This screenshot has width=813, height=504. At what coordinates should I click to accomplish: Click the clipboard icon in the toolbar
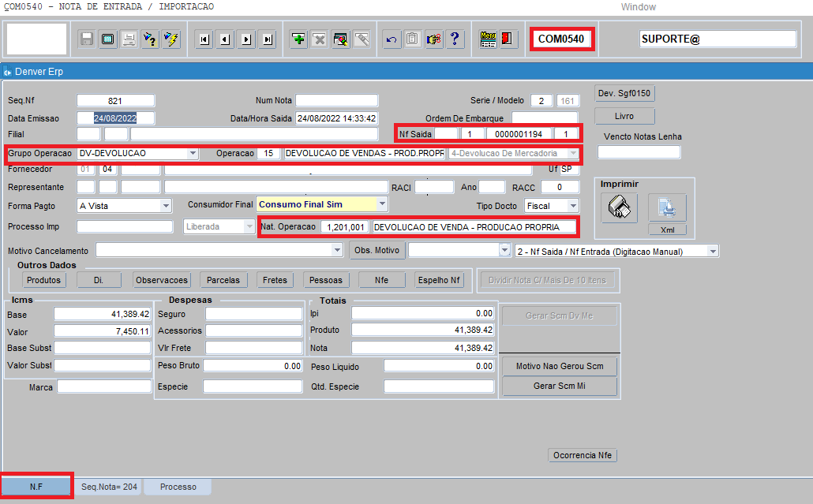[413, 39]
